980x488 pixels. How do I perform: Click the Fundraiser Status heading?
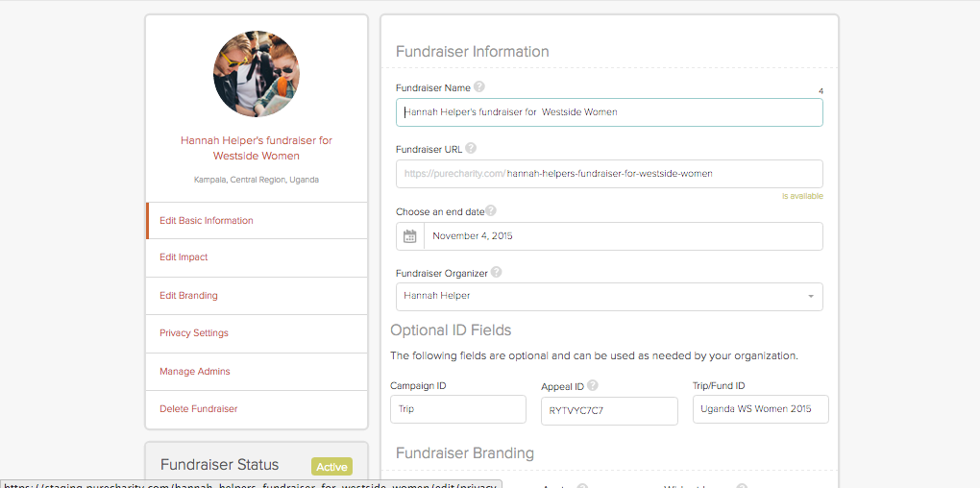coord(219,465)
